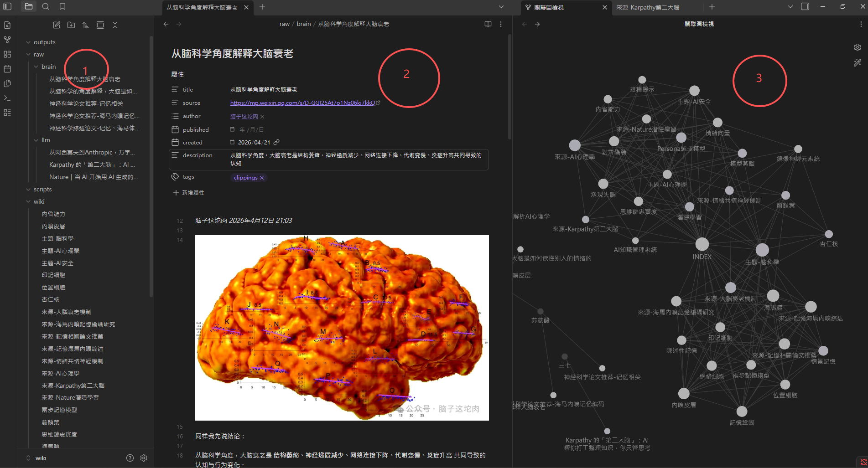The image size is (868, 468).
Task: Open the tab list dropdown chevron
Action: (501, 7)
